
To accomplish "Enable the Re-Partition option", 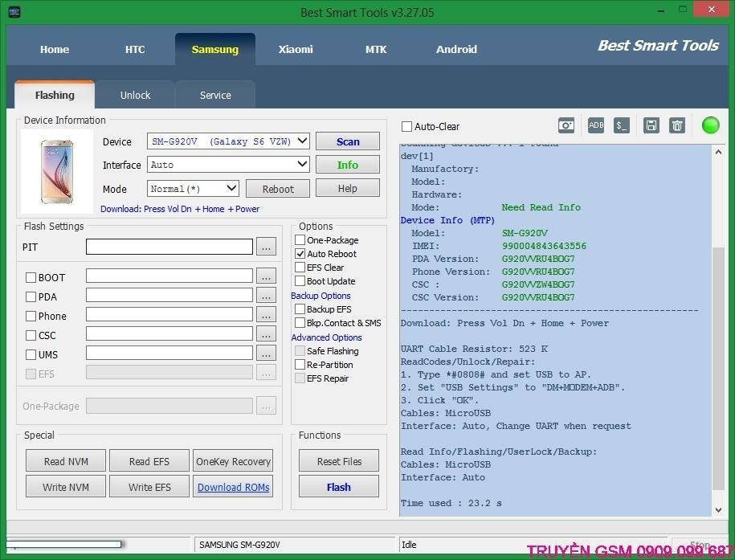I will pyautogui.click(x=300, y=365).
